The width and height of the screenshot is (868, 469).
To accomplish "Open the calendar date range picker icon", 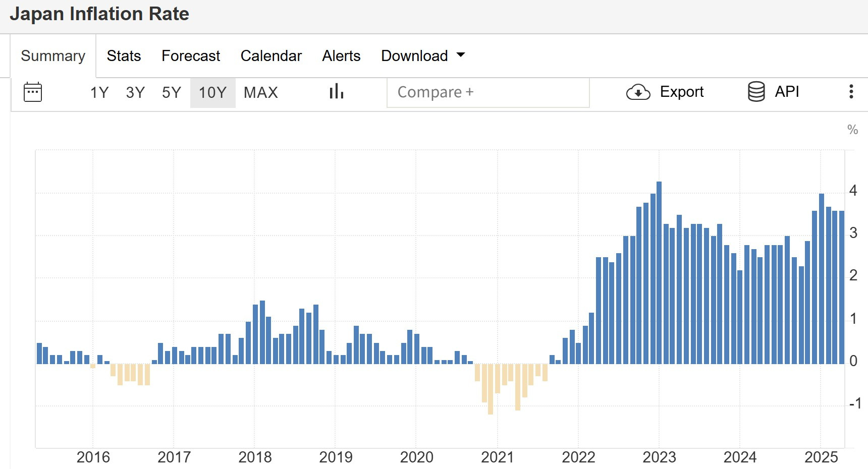I will click(33, 92).
